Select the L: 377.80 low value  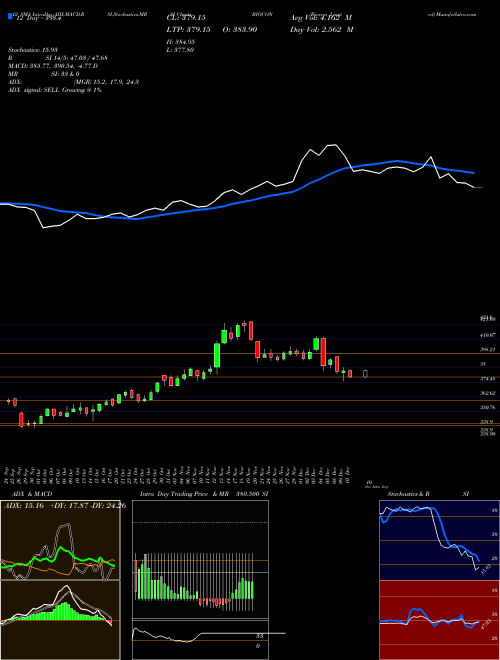(x=181, y=50)
